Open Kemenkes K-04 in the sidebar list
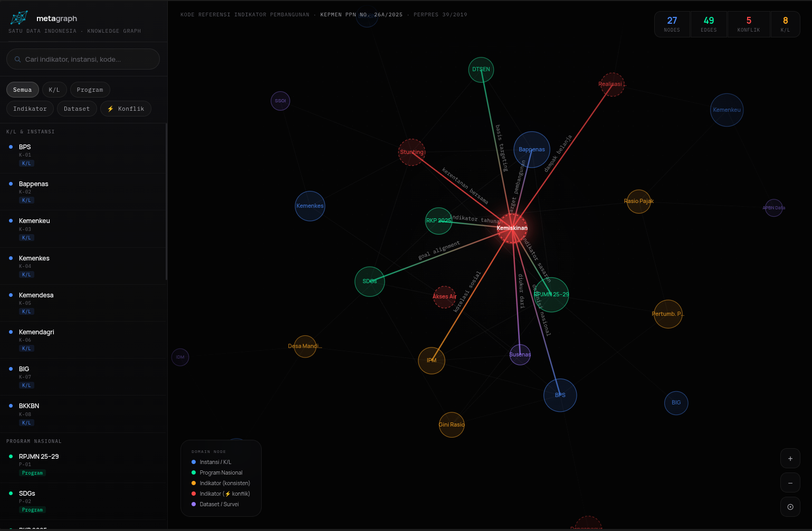 [x=83, y=266]
